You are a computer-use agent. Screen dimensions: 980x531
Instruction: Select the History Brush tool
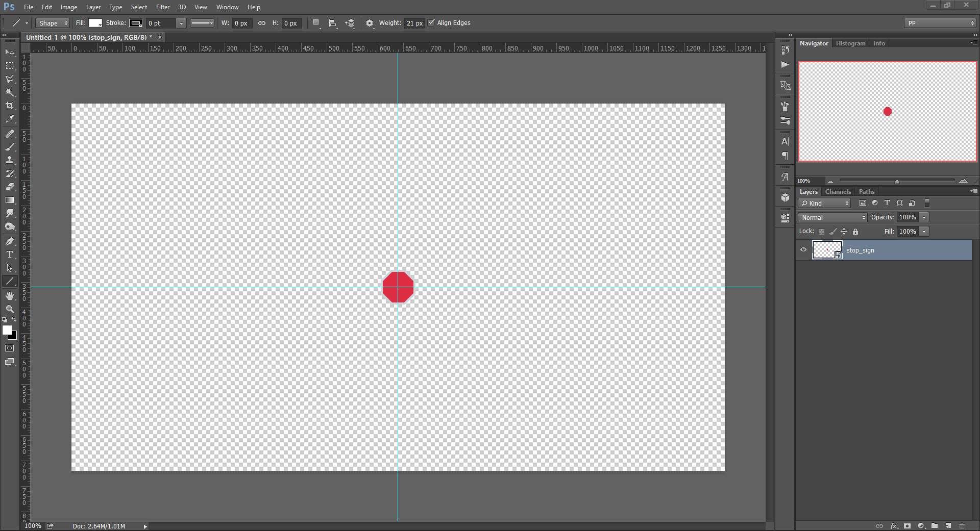[x=10, y=173]
